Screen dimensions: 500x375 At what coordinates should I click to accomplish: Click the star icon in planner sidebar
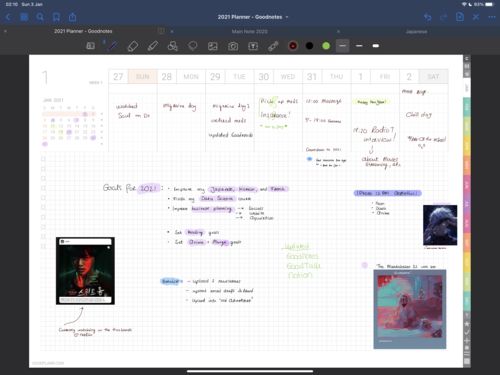467,324
